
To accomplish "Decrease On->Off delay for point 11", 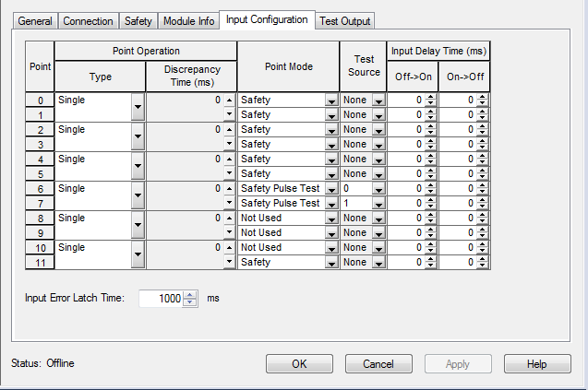I will (483, 266).
